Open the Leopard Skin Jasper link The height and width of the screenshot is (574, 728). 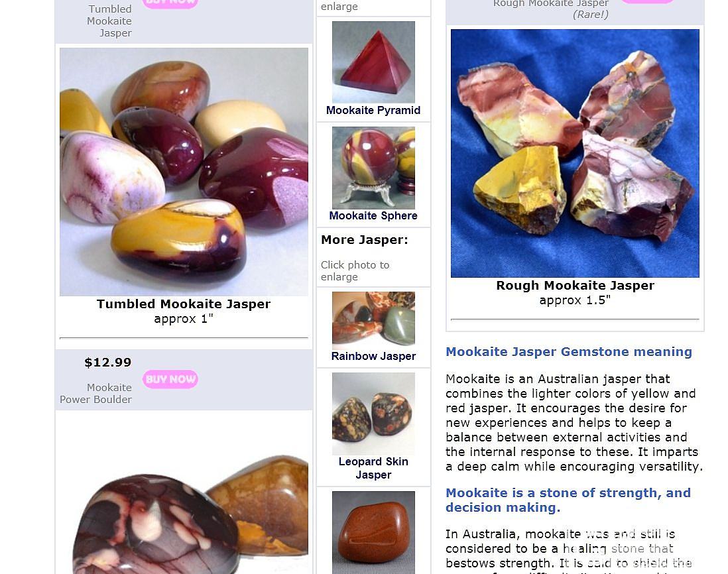pyautogui.click(x=373, y=468)
